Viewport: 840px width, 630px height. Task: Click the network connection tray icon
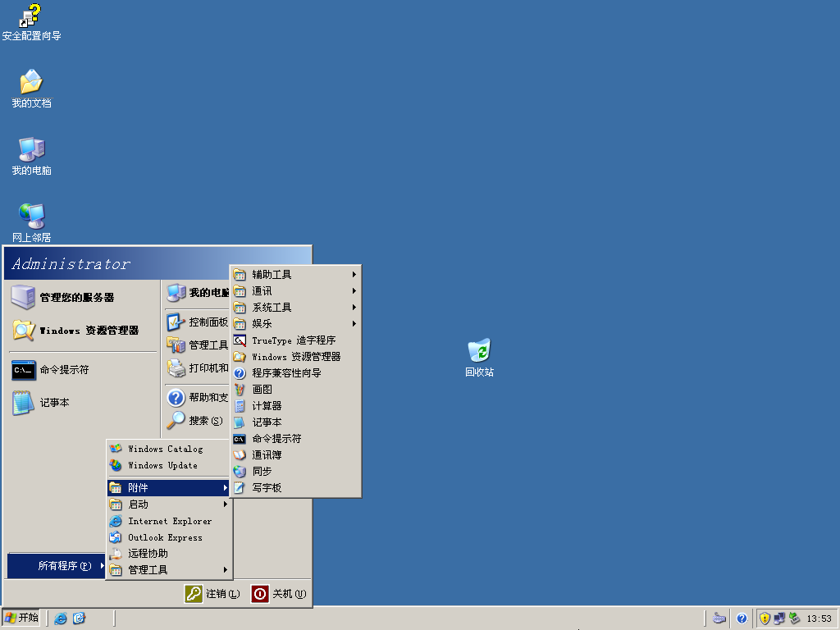pyautogui.click(x=779, y=619)
